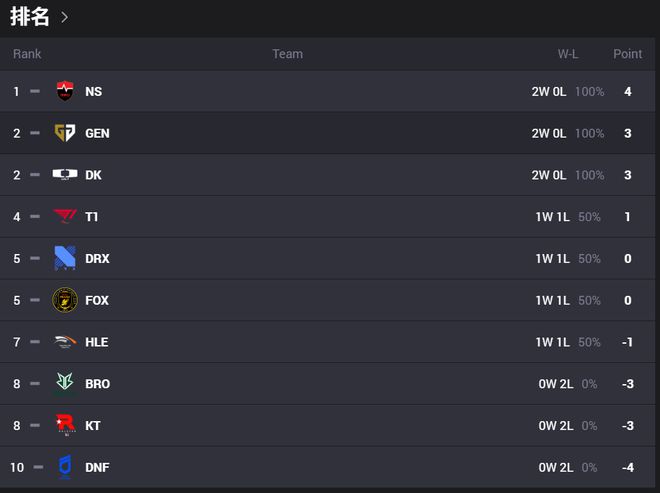Screen dimensions: 660x493
Task: Click the DNF team logo
Action: pyautogui.click(x=65, y=466)
